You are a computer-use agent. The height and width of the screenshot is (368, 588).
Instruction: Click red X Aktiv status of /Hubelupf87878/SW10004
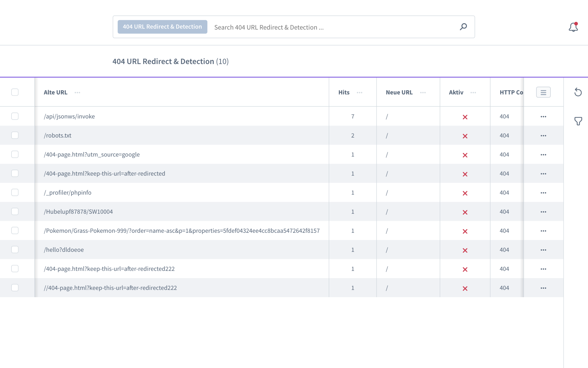465,212
